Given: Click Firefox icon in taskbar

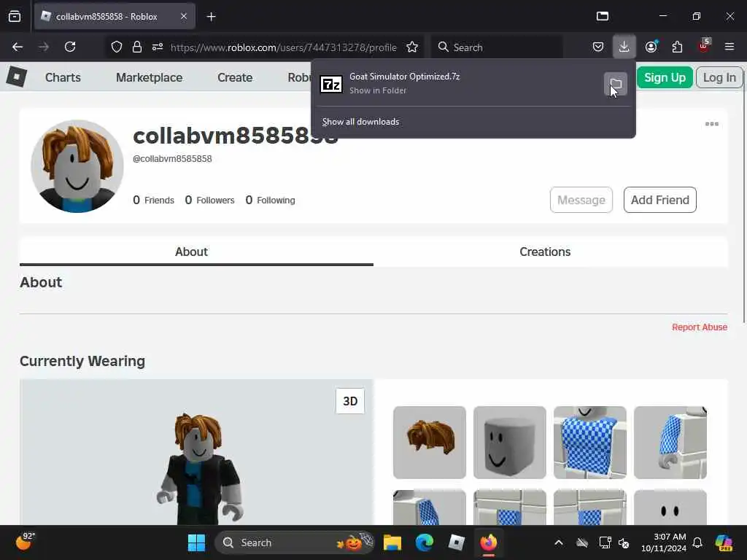Looking at the screenshot, I should pyautogui.click(x=488, y=542).
